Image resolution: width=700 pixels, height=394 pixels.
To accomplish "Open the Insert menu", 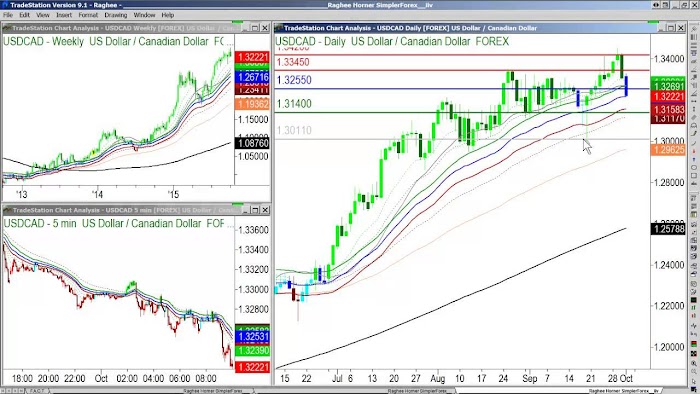I will point(64,15).
